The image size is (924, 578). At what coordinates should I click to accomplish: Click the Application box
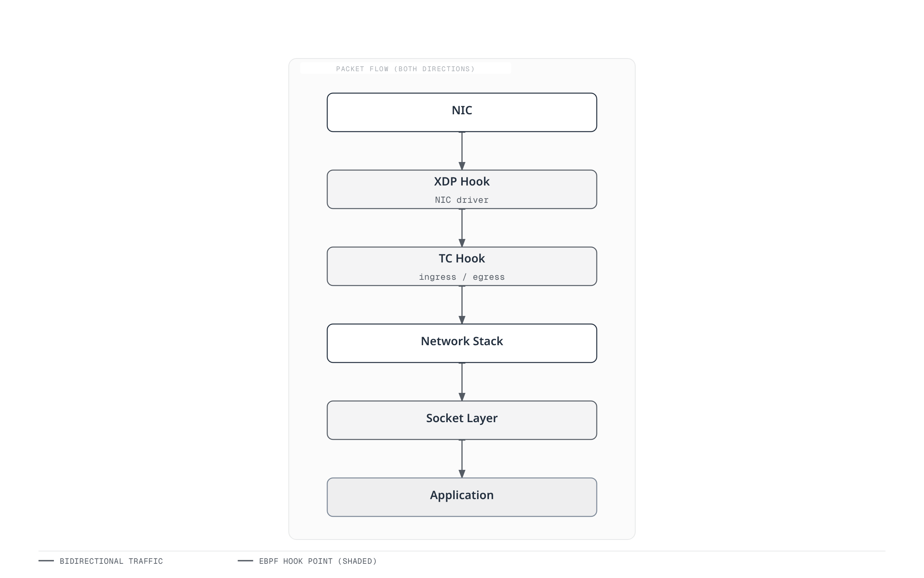click(x=462, y=497)
